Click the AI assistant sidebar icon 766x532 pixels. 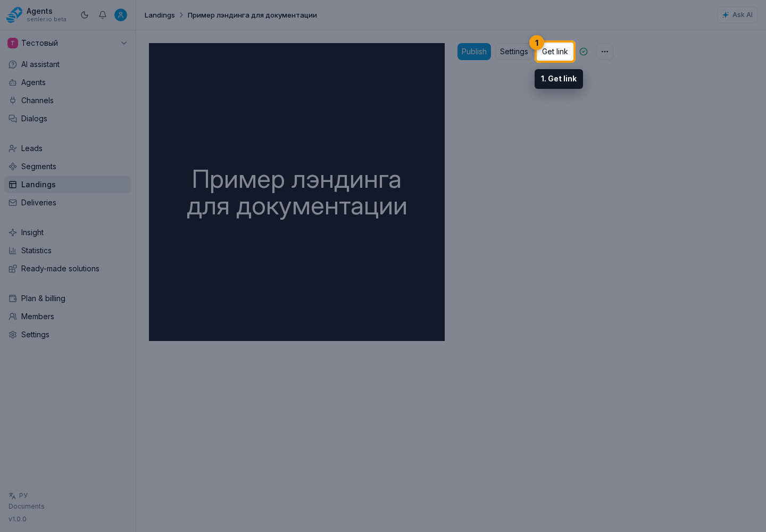pyautogui.click(x=13, y=64)
